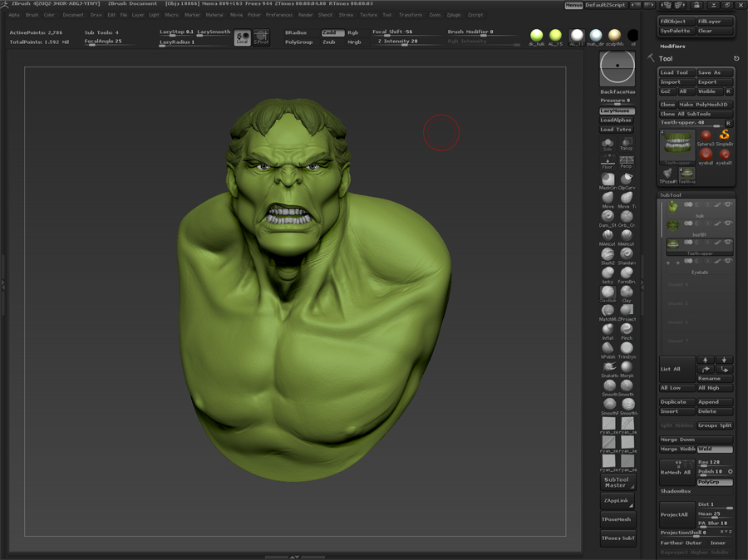Select the TPose#1 tool thumbnail

(668, 175)
